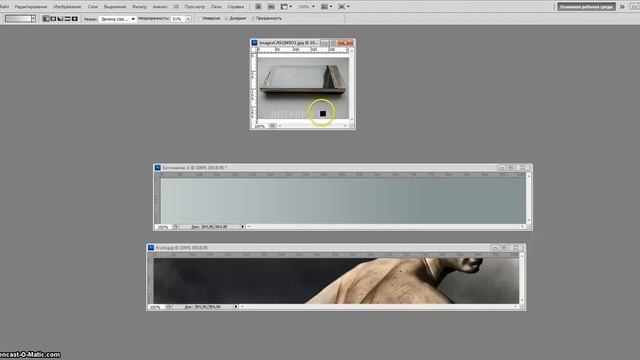640x360 pixels.
Task: Click the gradient canvas in the middle document
Action: [x=343, y=201]
